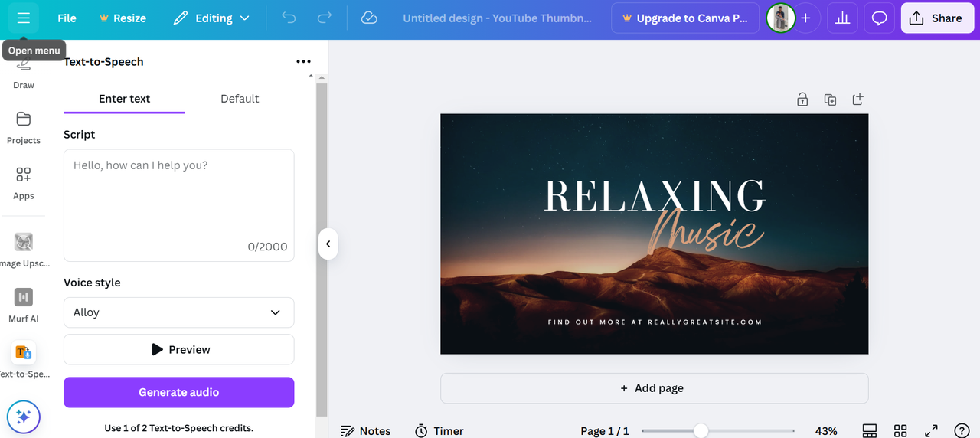Click the zoom slider handle

701,431
